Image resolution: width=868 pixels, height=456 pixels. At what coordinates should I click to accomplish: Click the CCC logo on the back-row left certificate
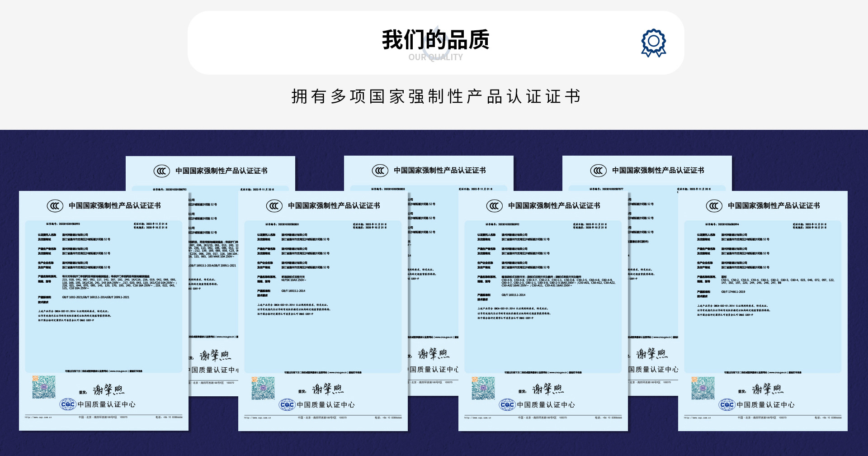[x=161, y=171]
